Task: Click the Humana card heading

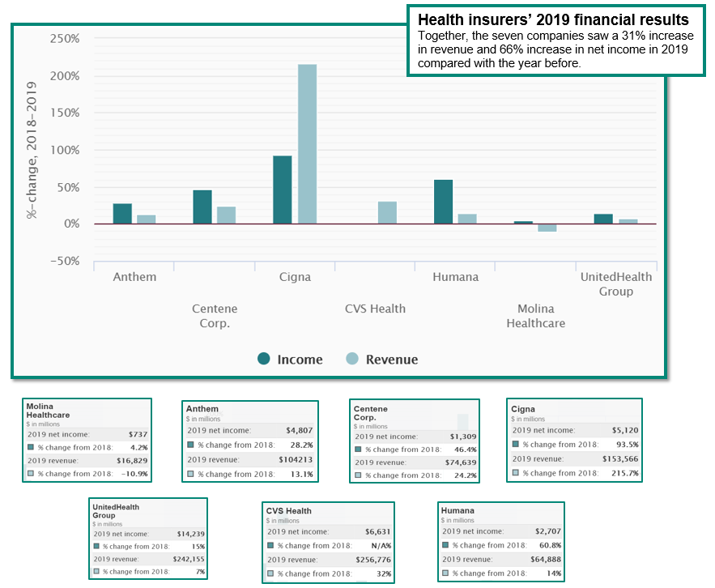Action: click(458, 510)
